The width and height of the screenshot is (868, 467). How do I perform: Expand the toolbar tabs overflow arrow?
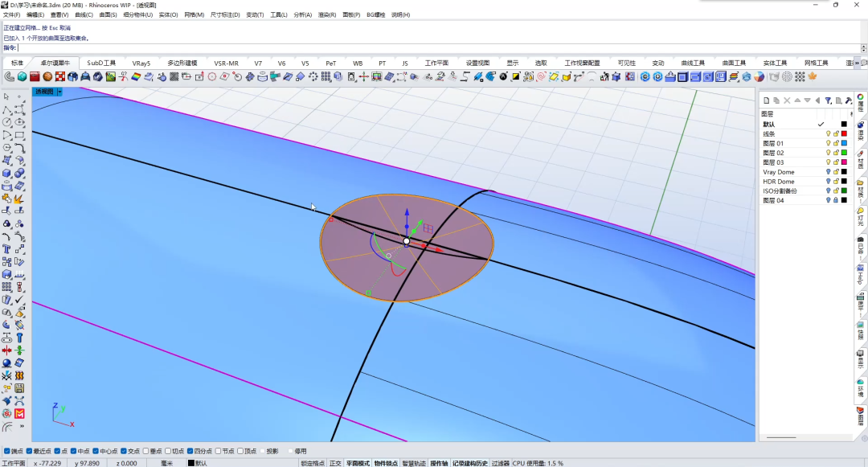[858, 63]
